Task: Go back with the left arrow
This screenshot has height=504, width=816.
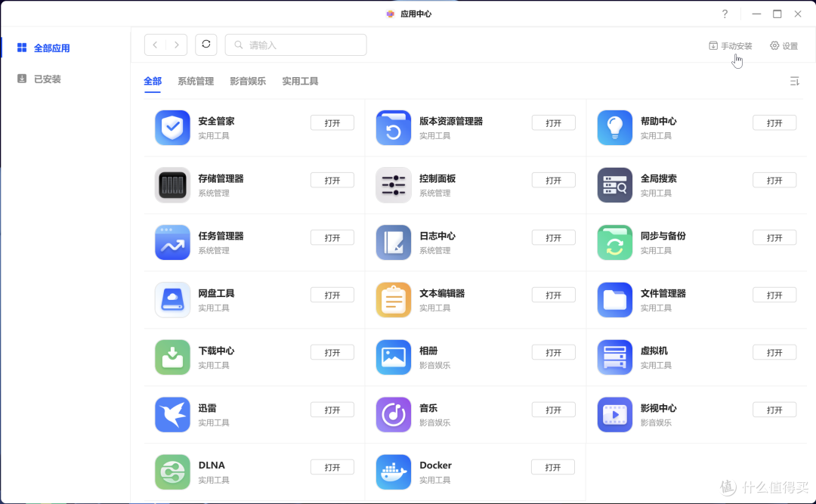Action: pos(155,45)
